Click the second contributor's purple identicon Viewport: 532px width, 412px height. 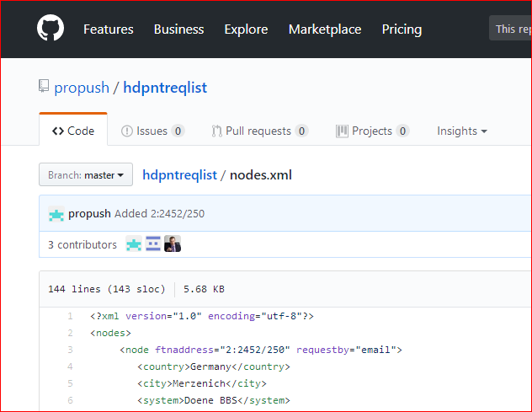153,243
